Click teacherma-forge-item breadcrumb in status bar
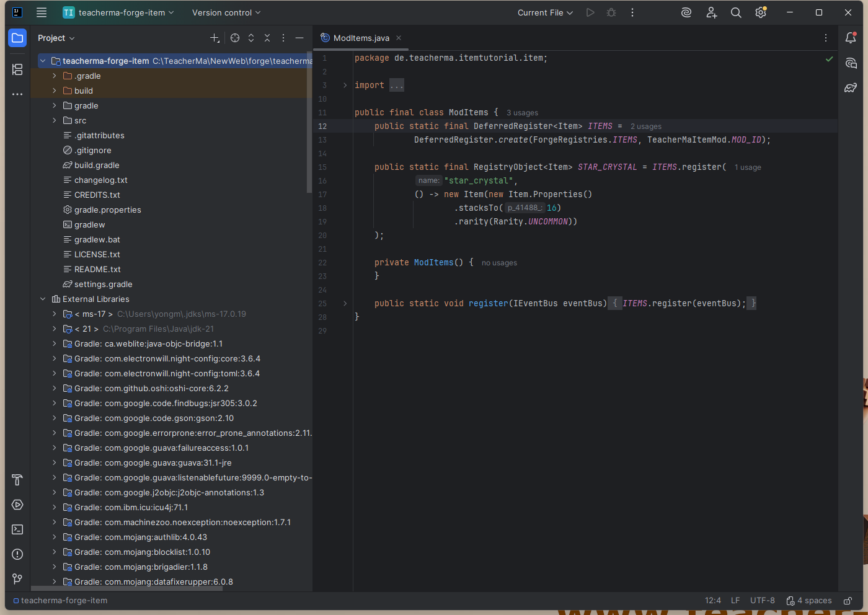868x615 pixels. (61, 600)
